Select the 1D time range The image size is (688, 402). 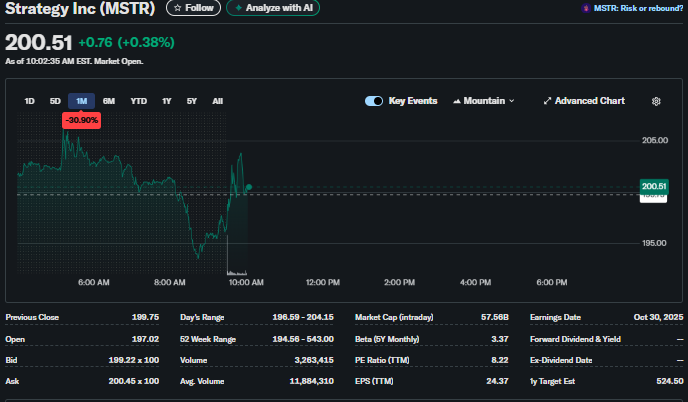click(29, 101)
